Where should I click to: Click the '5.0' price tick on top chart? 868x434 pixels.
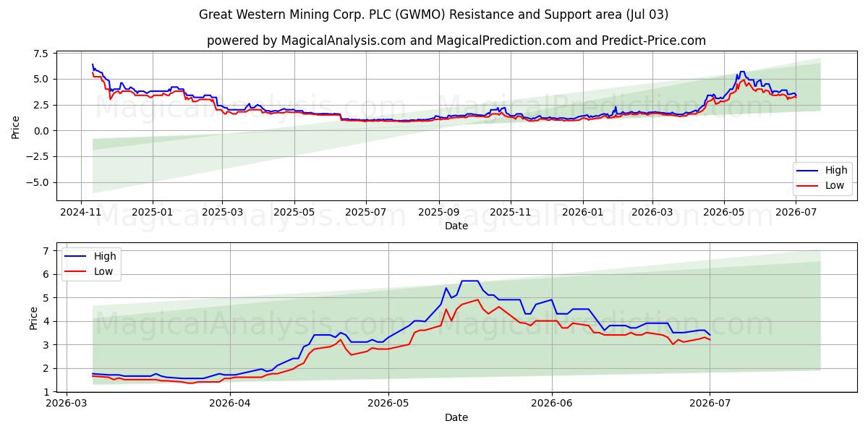click(41, 79)
